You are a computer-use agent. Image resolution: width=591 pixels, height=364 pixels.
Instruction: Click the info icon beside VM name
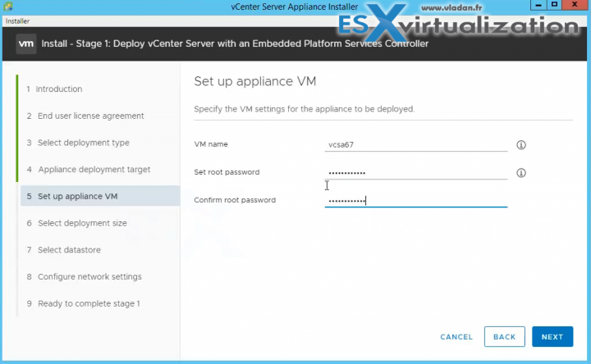(520, 145)
